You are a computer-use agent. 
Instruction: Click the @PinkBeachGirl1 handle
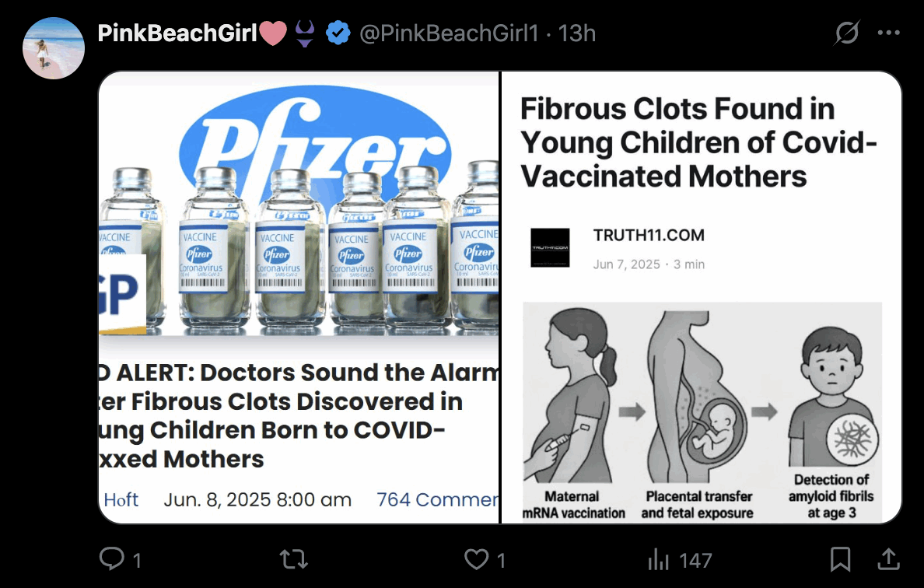[x=449, y=33]
